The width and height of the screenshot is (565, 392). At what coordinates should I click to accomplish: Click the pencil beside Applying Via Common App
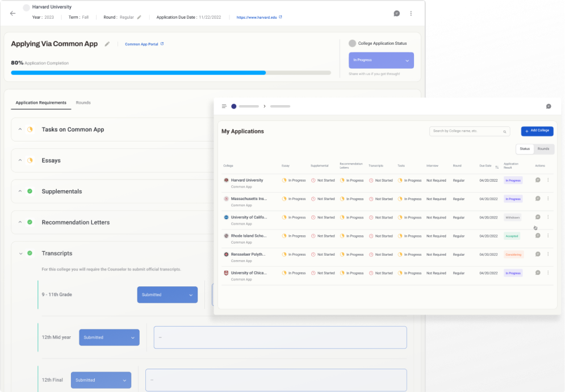point(107,44)
